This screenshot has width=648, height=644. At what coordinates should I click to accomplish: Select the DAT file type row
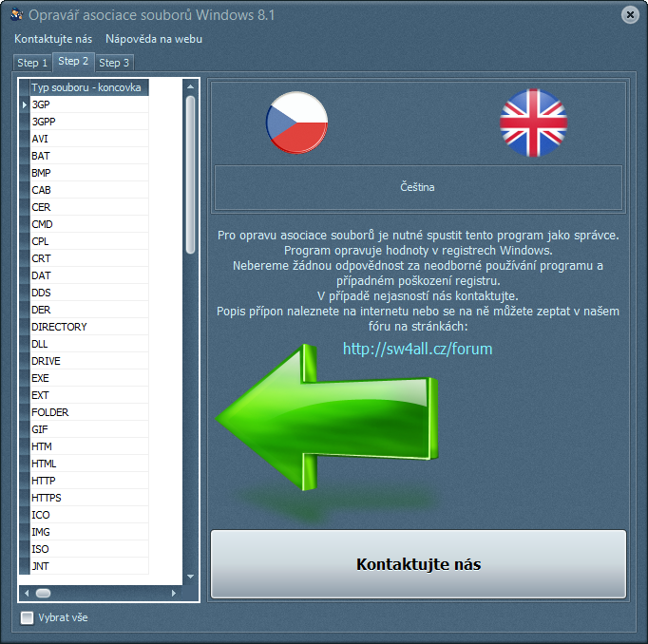(x=89, y=275)
